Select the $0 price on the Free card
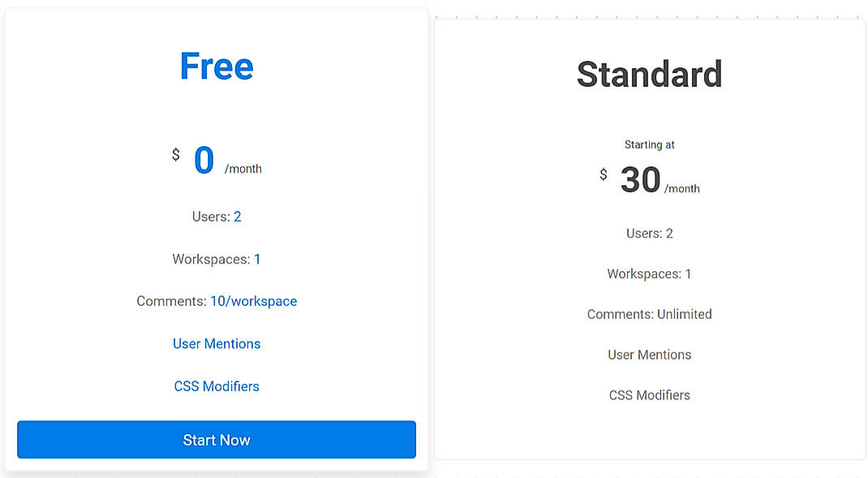Image resolution: width=868 pixels, height=478 pixels. point(203,160)
